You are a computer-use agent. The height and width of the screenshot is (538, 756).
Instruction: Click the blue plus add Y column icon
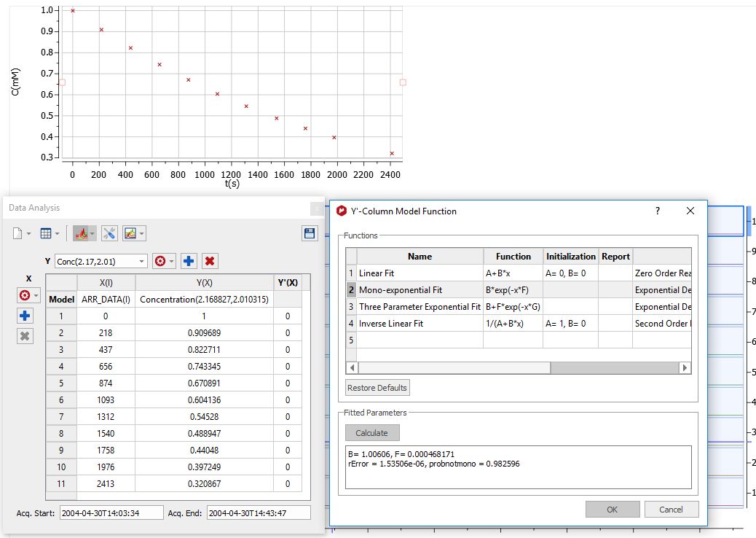(189, 261)
